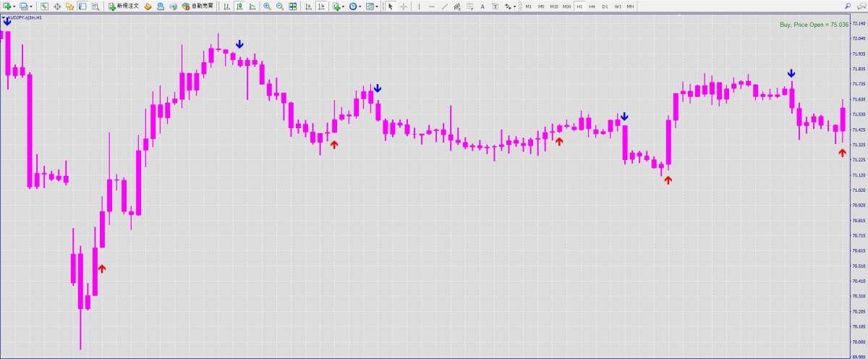Screen dimensions: 868x359
Task: Select the standard cursor arrow tool
Action: tap(391, 7)
